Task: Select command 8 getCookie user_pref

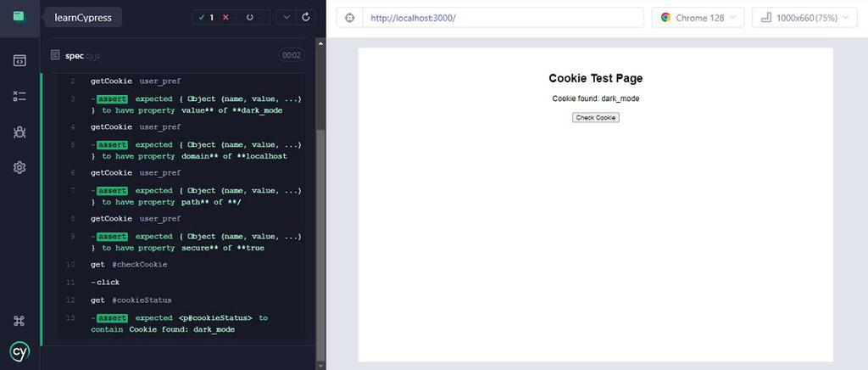Action: 182,219
